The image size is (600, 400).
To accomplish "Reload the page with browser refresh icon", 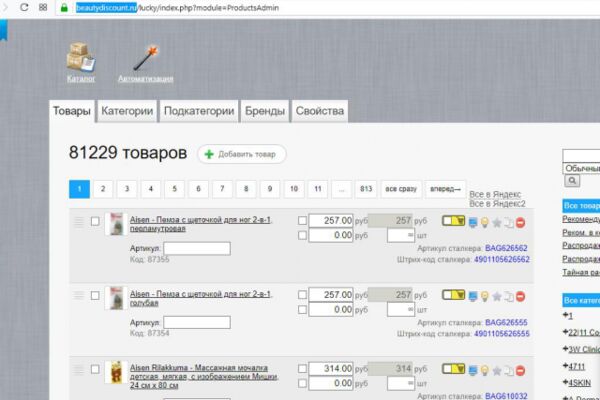I will coord(24,7).
